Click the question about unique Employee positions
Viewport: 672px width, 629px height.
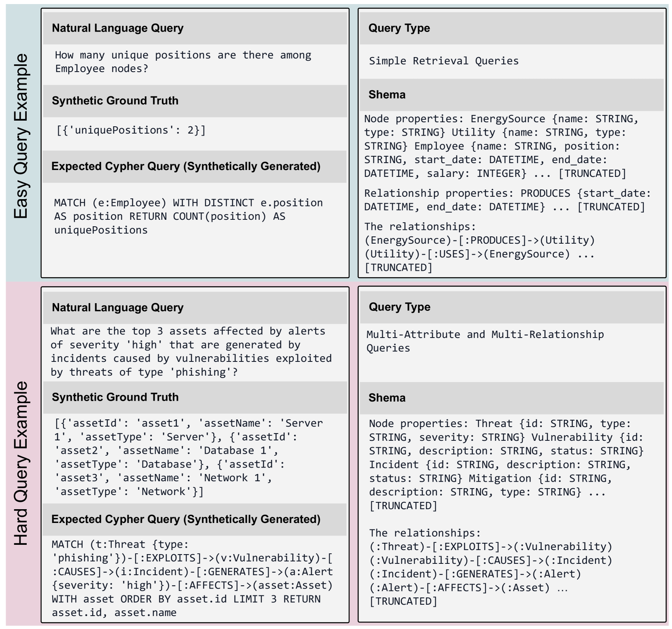183,62
